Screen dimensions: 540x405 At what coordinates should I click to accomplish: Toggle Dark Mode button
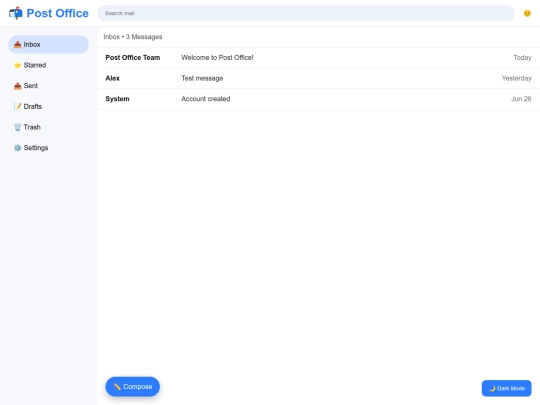pos(506,388)
